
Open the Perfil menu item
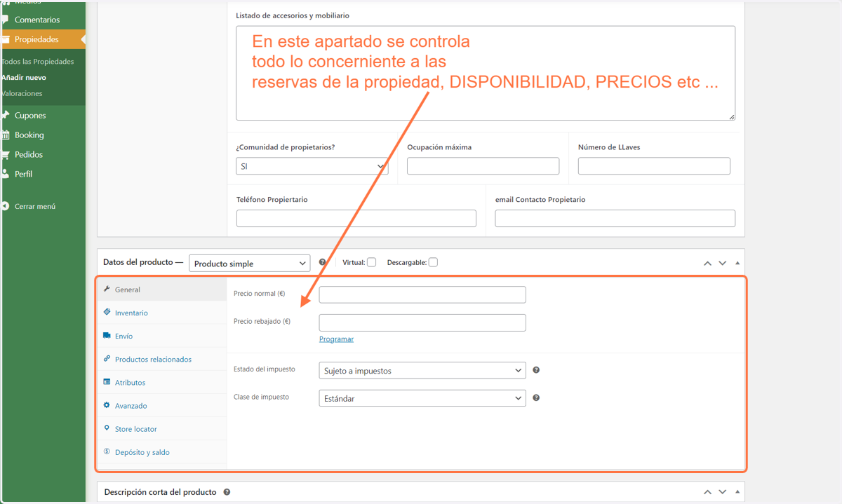43,174
